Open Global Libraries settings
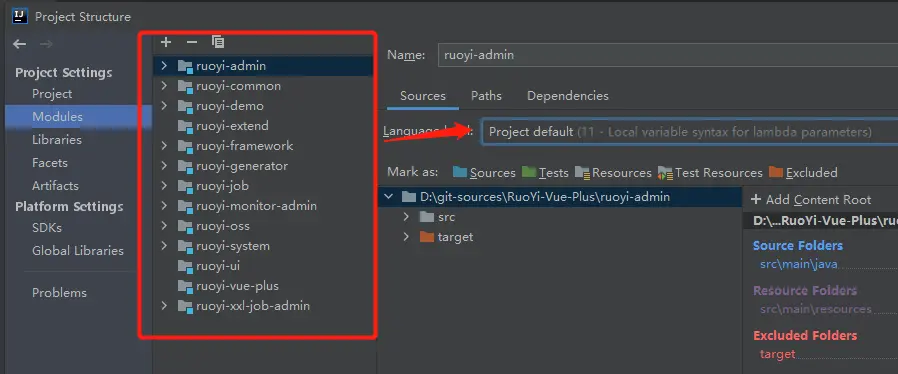Screen dimensions: 898x374 coord(78,250)
